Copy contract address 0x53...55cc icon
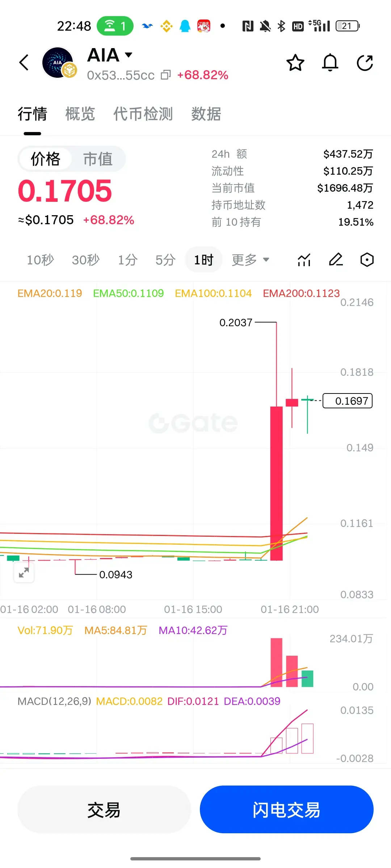 166,75
